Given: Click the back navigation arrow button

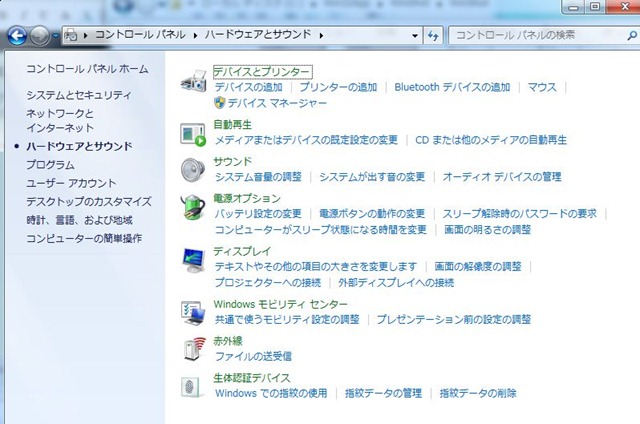Looking at the screenshot, I should click(x=18, y=36).
